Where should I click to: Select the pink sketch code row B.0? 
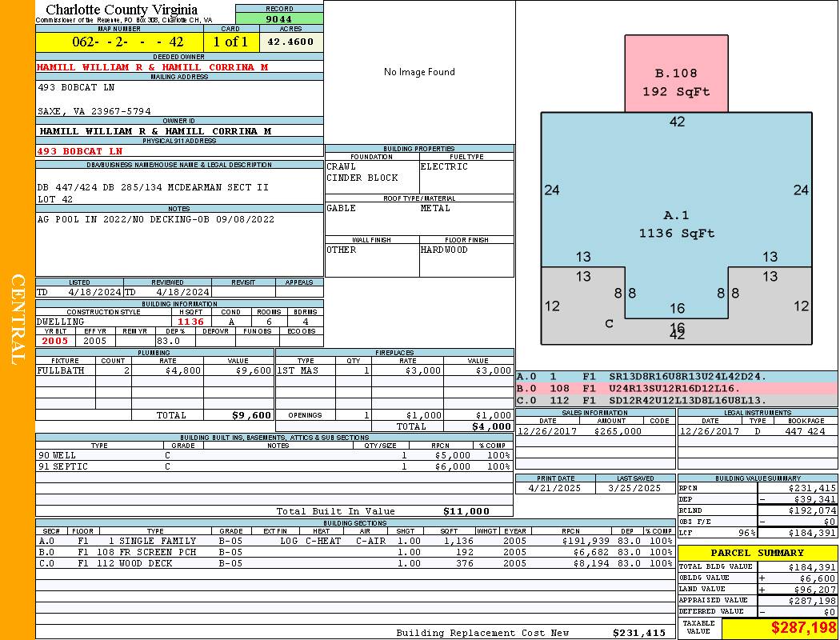pyautogui.click(x=677, y=388)
